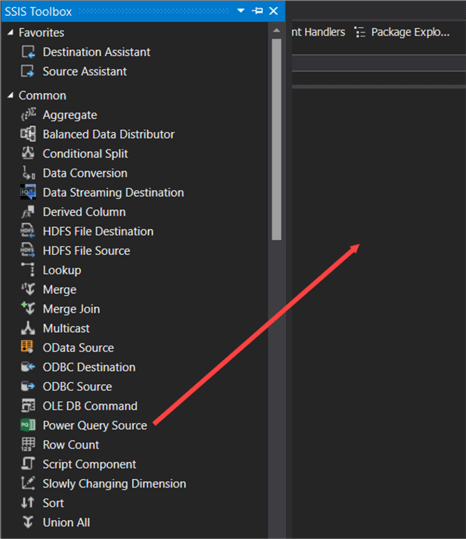Choose the Derived Column fx icon
Screen dimensions: 466x539
28,212
